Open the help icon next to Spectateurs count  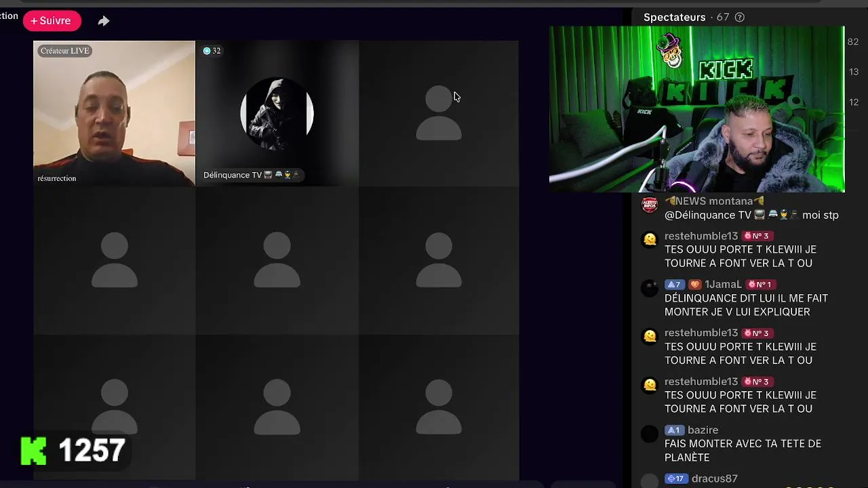(740, 18)
